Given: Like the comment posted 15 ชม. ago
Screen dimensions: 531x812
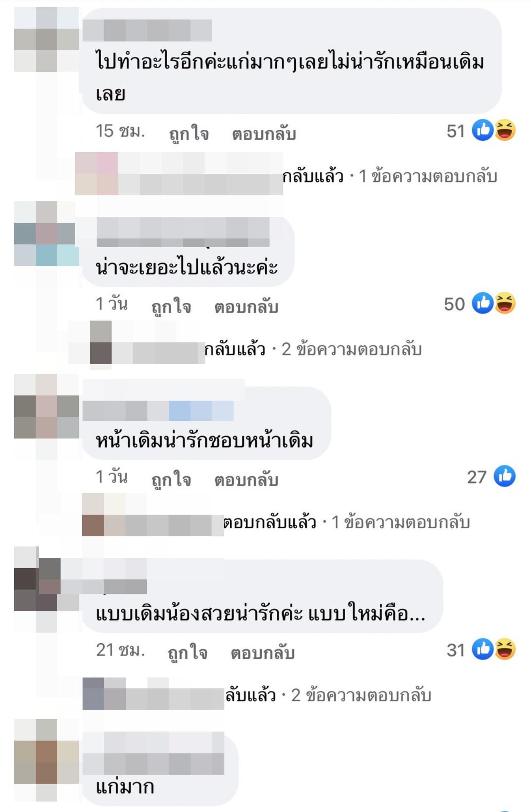Looking at the screenshot, I should pyautogui.click(x=189, y=134).
